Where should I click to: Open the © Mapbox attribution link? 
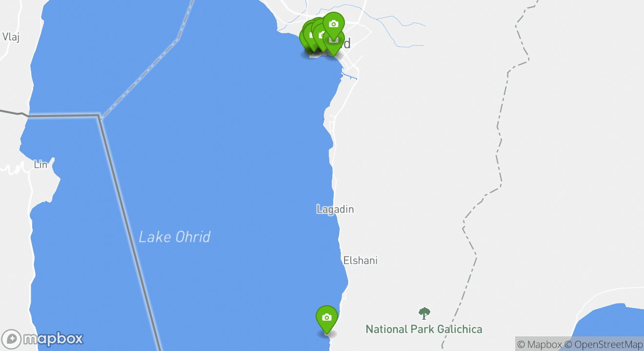tap(539, 345)
